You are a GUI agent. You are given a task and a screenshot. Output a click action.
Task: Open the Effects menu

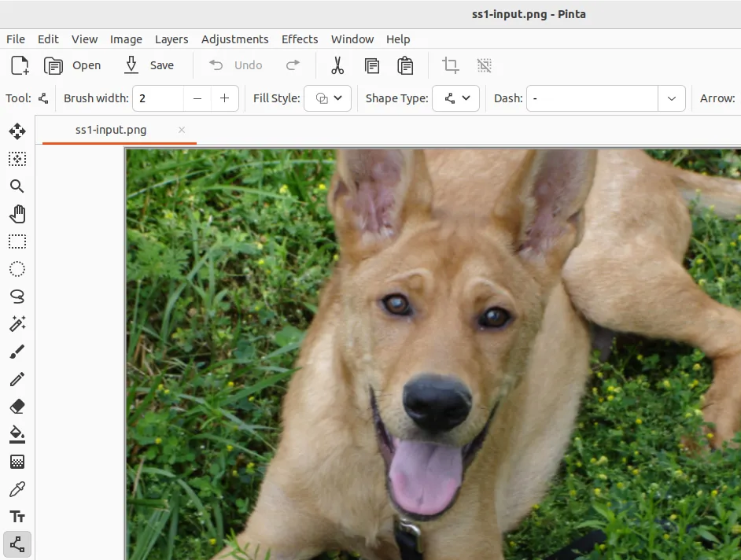(x=300, y=39)
